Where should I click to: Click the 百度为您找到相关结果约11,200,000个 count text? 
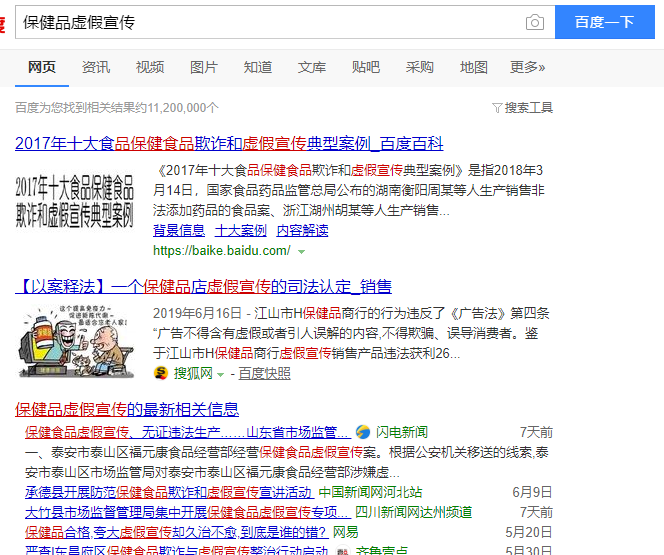117,108
